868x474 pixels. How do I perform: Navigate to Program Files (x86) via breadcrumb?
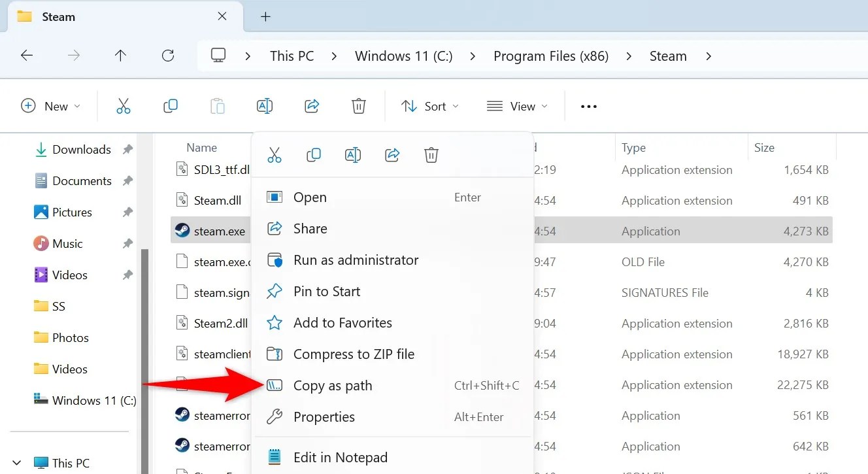551,56
